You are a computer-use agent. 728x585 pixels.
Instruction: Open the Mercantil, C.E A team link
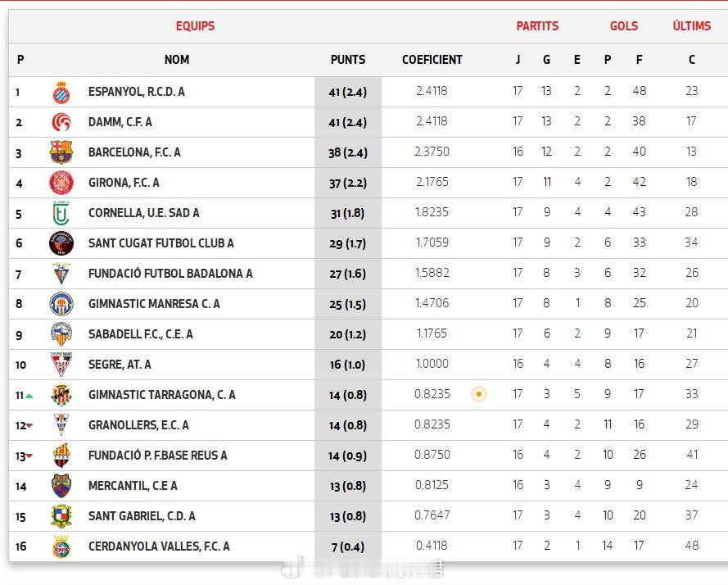tap(133, 486)
